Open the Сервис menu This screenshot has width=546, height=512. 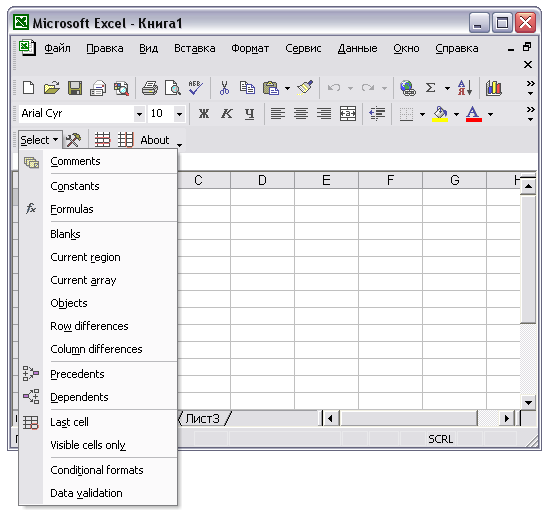[x=303, y=48]
